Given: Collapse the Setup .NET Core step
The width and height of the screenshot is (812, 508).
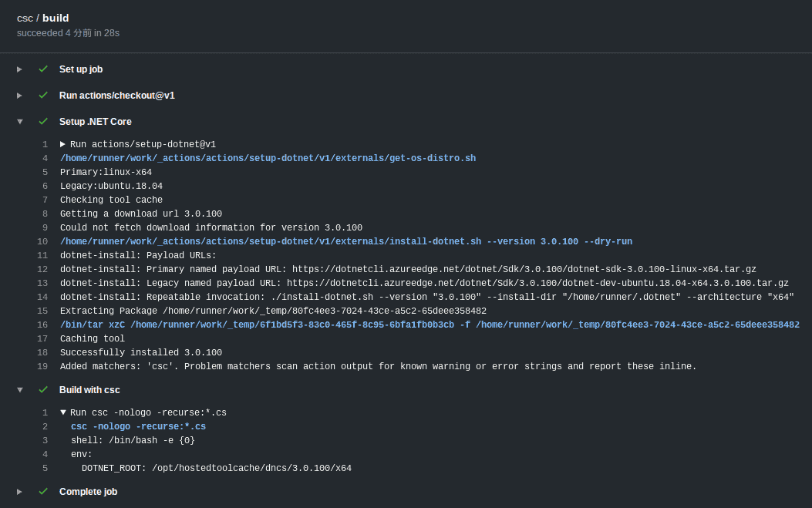Looking at the screenshot, I should 19,121.
